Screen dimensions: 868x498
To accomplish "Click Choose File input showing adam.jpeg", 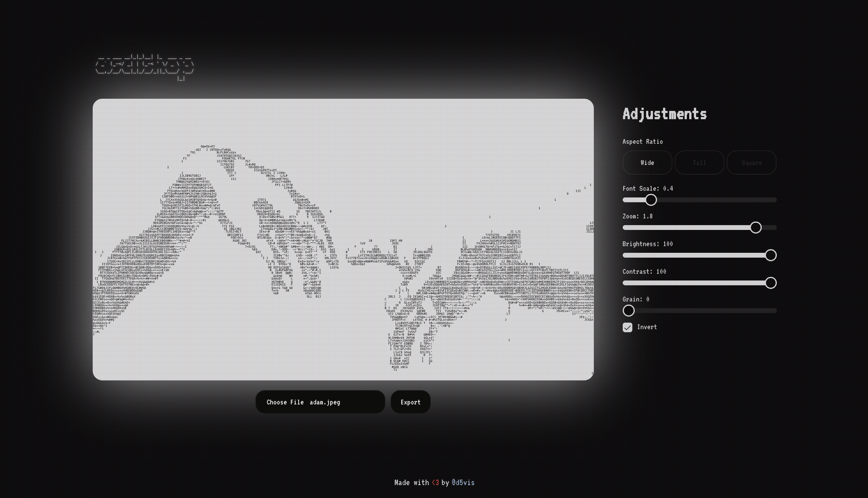I will (320, 402).
